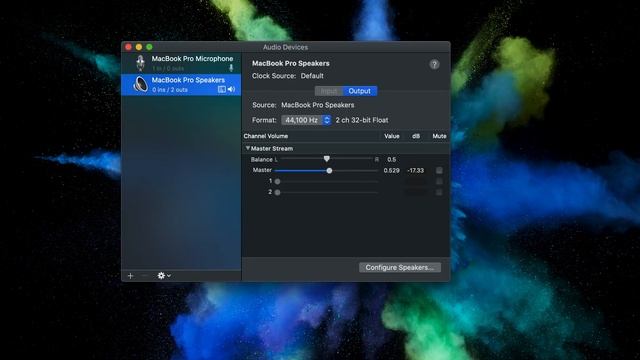Switch to the Input tab
The image size is (640, 360).
coord(329,91)
